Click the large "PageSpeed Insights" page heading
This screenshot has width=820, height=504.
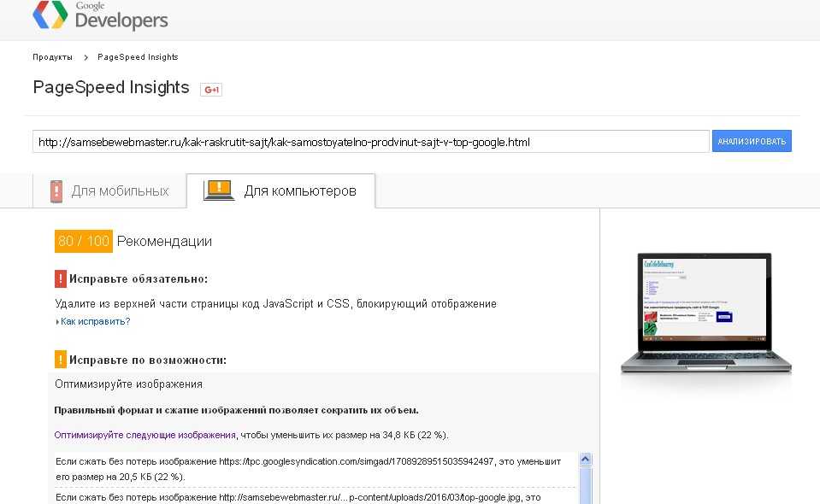[x=111, y=87]
